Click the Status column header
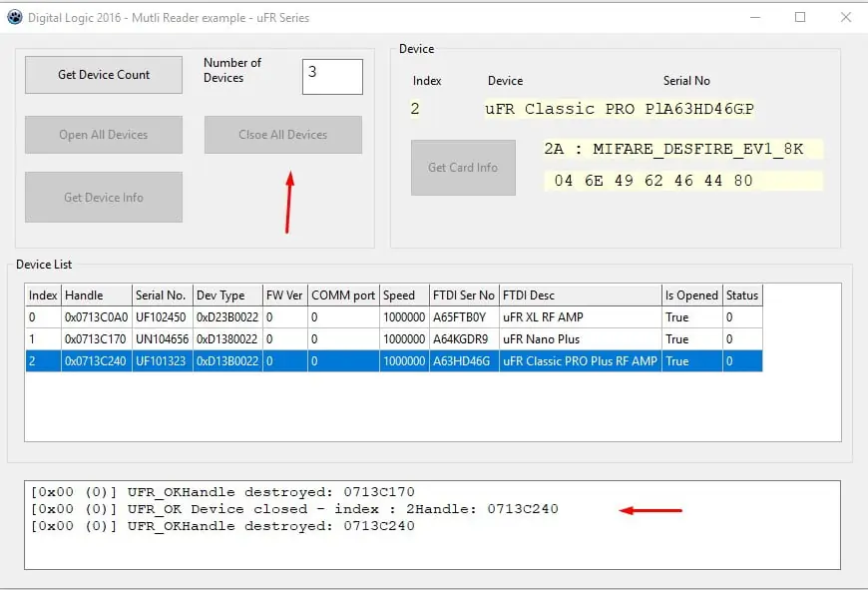Image resolution: width=868 pixels, height=590 pixels. point(742,295)
